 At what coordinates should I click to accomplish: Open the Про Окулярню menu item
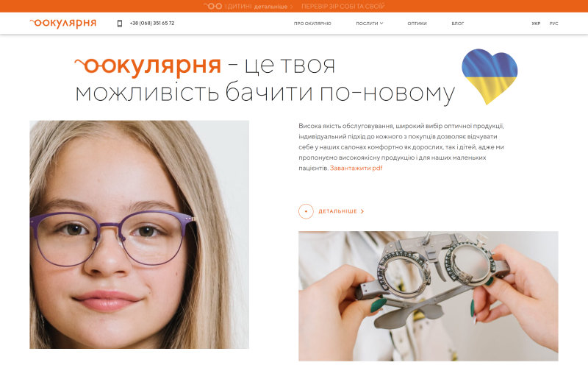pyautogui.click(x=312, y=24)
